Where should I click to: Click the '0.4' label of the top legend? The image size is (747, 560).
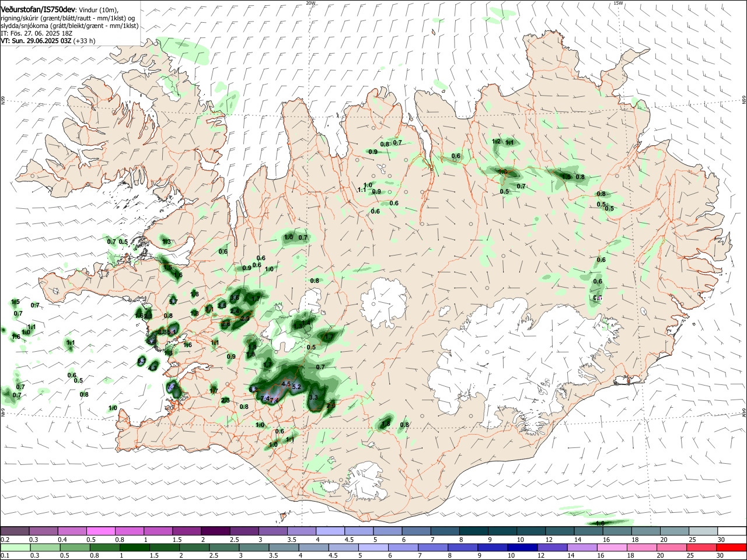pos(62,540)
